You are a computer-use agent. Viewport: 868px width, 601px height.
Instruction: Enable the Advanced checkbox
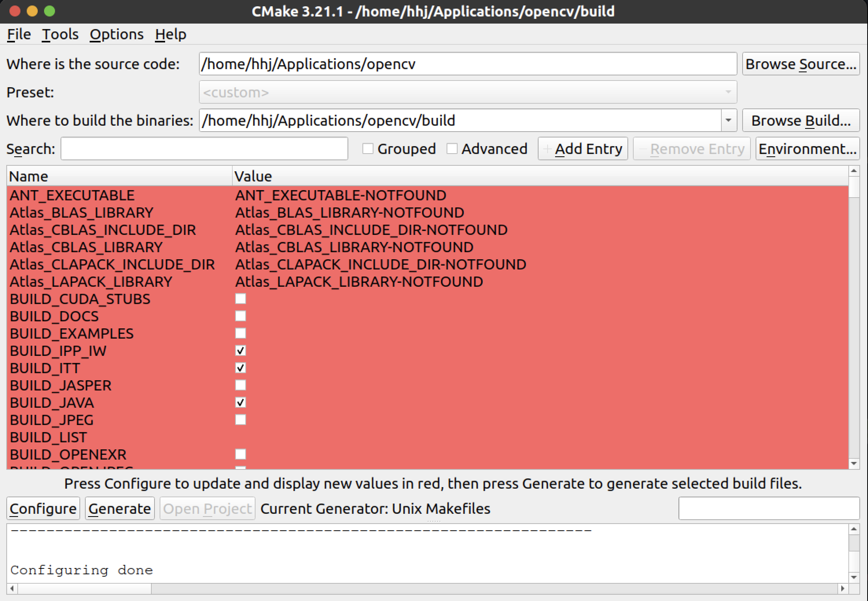tap(452, 149)
